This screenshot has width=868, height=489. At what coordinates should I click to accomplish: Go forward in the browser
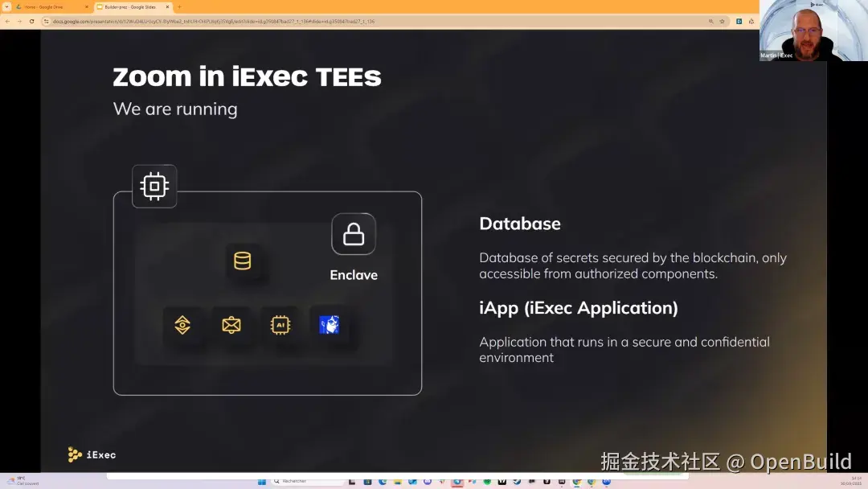pos(19,22)
